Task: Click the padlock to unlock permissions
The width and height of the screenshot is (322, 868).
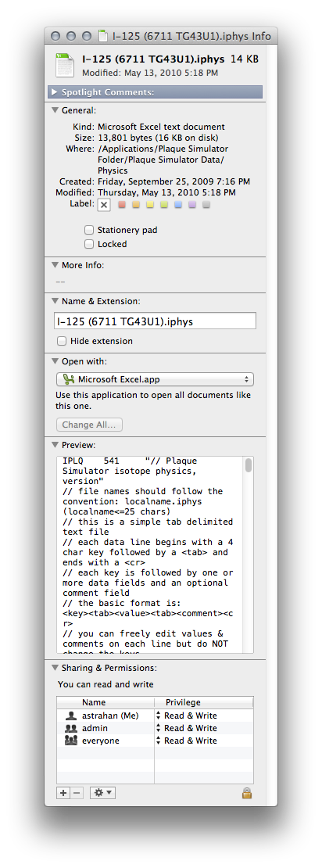Action: click(247, 793)
